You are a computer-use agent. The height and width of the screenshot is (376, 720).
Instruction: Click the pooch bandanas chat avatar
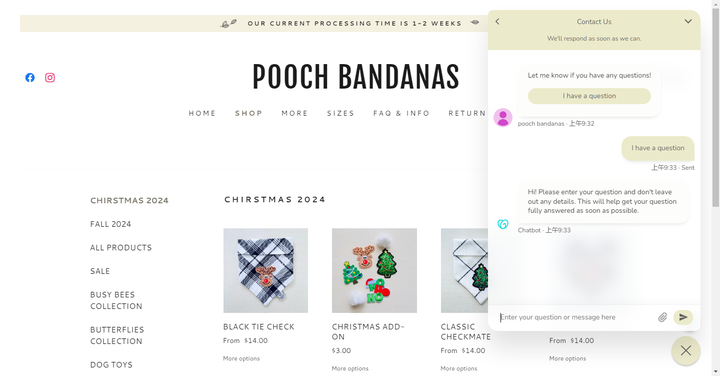[x=503, y=118]
